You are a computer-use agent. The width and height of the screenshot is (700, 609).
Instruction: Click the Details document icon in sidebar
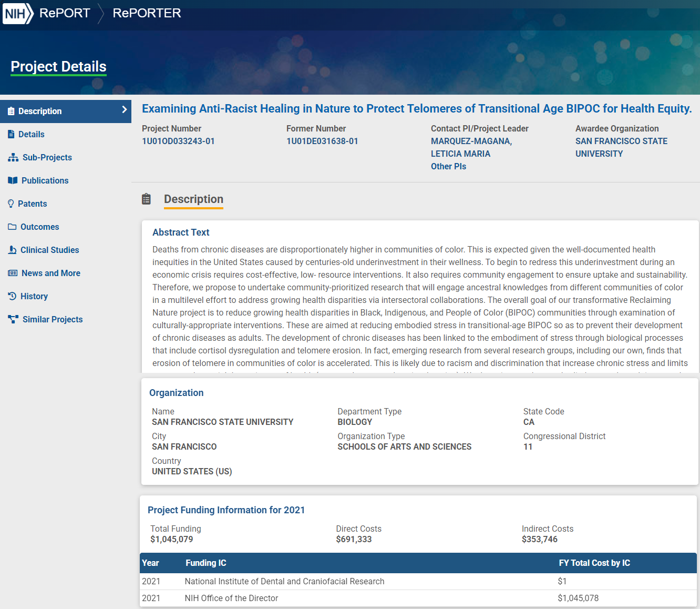tap(11, 134)
